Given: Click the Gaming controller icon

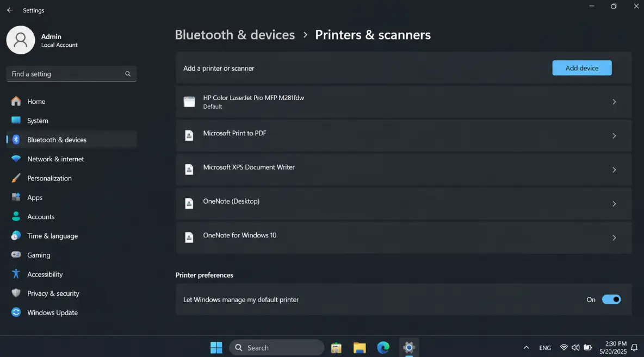Looking at the screenshot, I should click(x=16, y=255).
